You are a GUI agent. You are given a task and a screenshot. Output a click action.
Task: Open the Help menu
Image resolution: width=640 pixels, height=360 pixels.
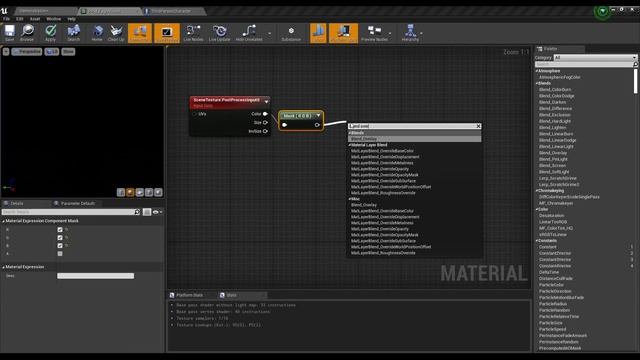tap(71, 19)
